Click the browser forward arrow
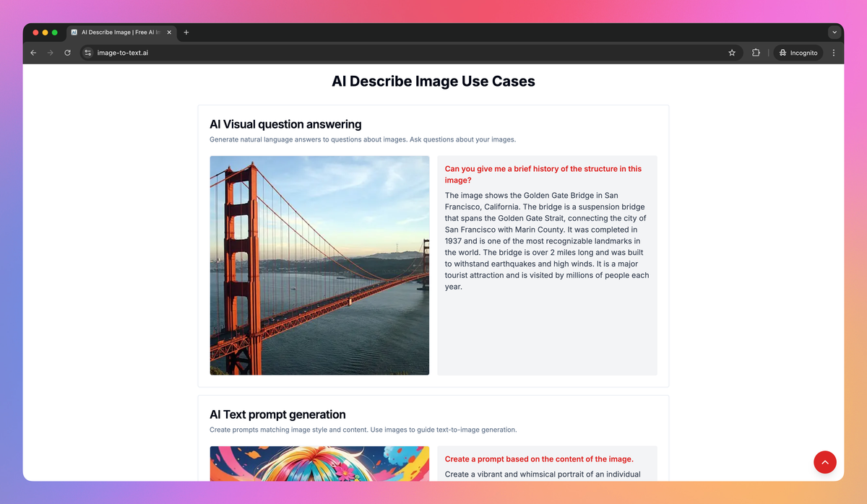Viewport: 867px width, 504px height. tap(51, 53)
